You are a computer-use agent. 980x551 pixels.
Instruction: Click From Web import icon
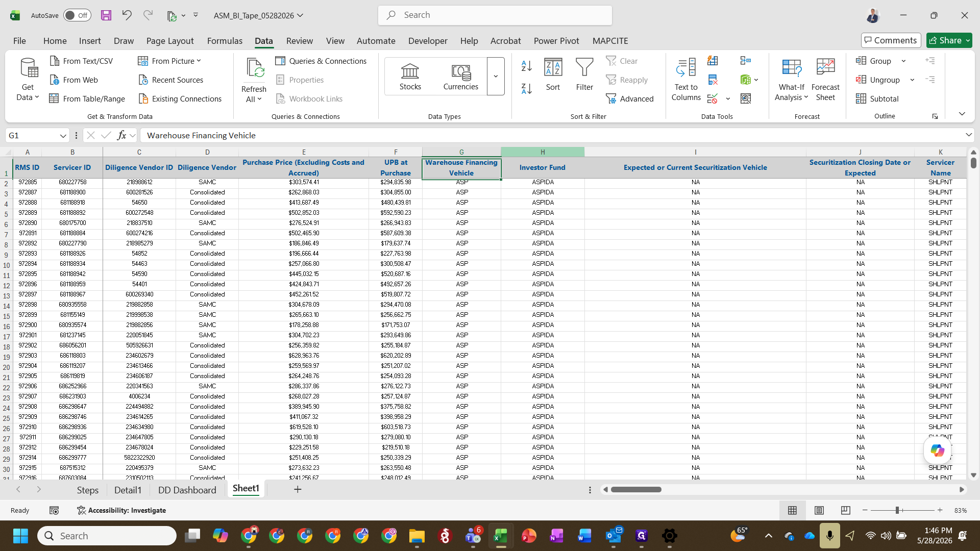(x=55, y=80)
